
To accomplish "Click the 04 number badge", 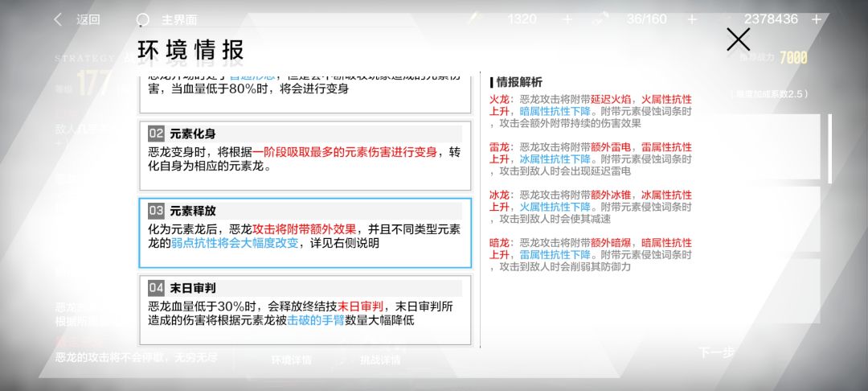I will 156,288.
